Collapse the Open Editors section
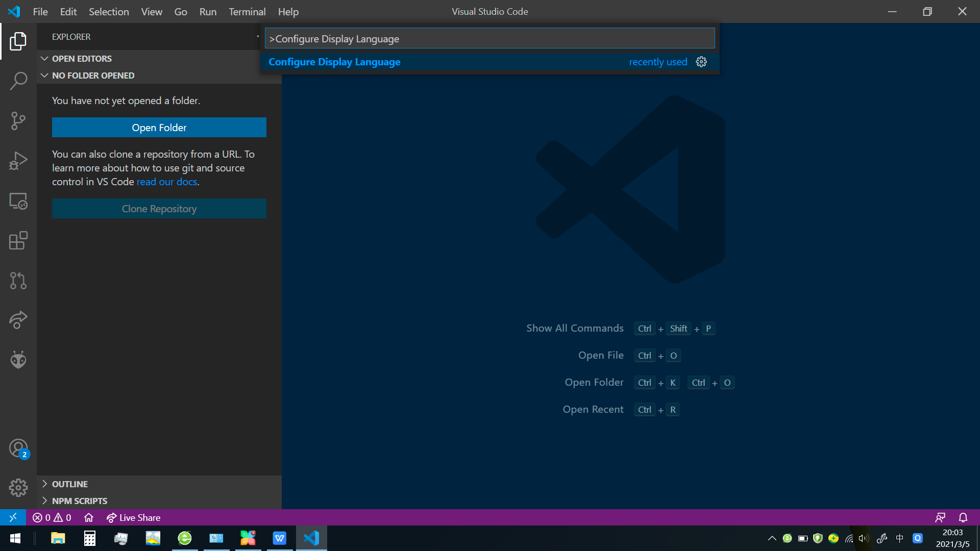The width and height of the screenshot is (980, 551). pyautogui.click(x=159, y=59)
